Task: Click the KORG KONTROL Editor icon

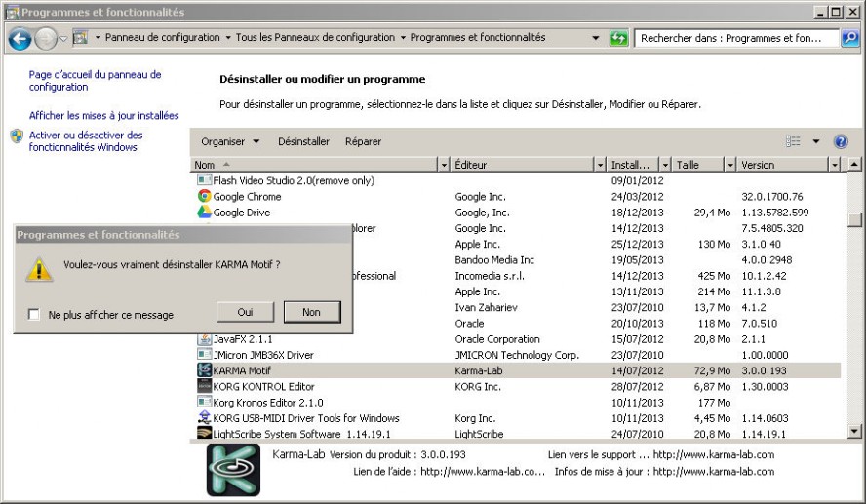Action: 205,387
